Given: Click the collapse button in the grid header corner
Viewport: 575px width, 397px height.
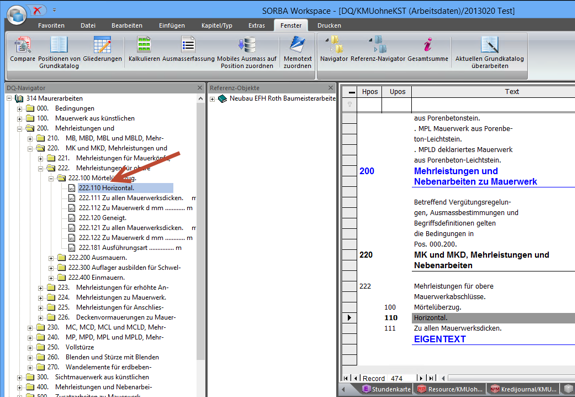Looking at the screenshot, I should pos(351,92).
